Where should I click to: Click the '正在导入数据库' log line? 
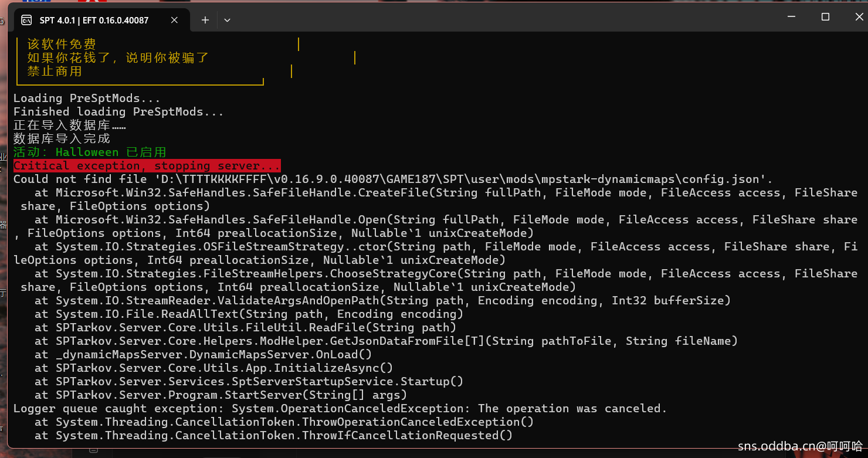(69, 125)
